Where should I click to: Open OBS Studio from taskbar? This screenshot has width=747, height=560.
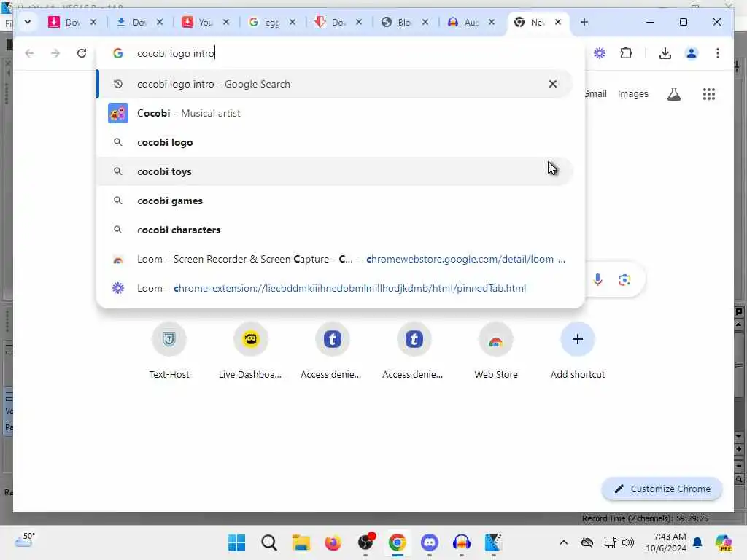coord(366,542)
